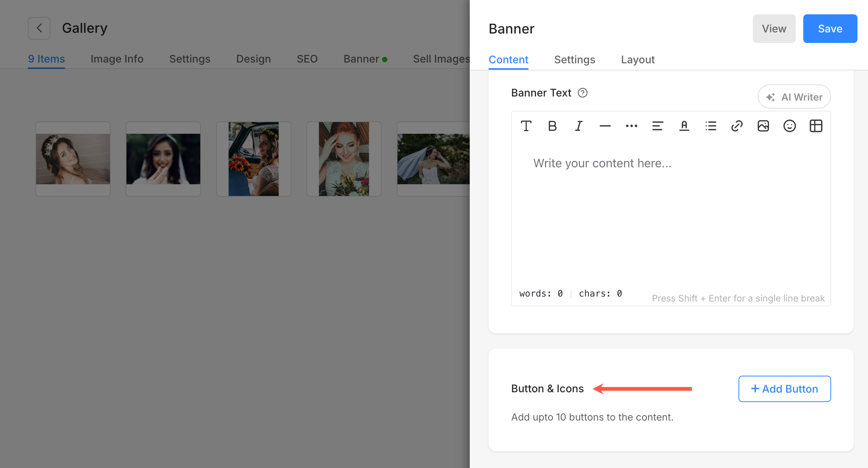Screen dimensions: 868x468
Task: Launch the AI Writer
Action: click(794, 97)
